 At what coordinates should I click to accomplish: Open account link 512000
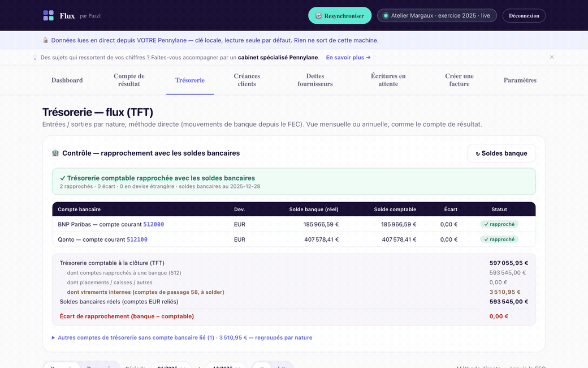pyautogui.click(x=154, y=224)
